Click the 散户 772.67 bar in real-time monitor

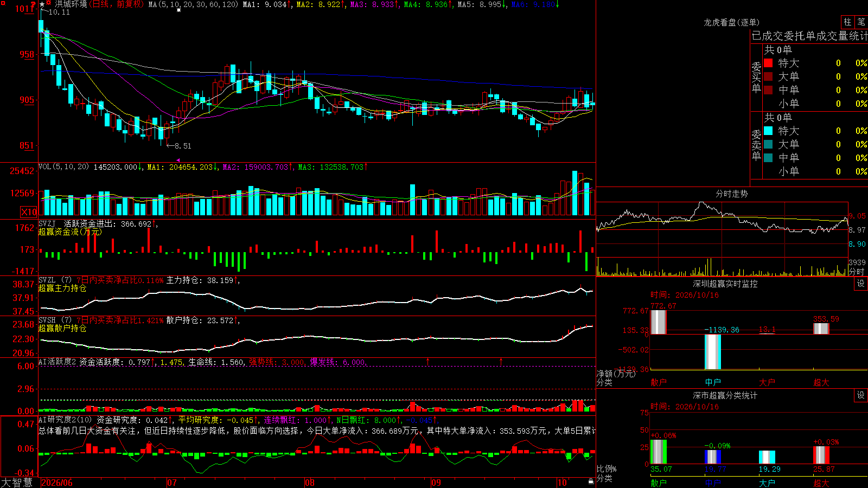coord(659,322)
